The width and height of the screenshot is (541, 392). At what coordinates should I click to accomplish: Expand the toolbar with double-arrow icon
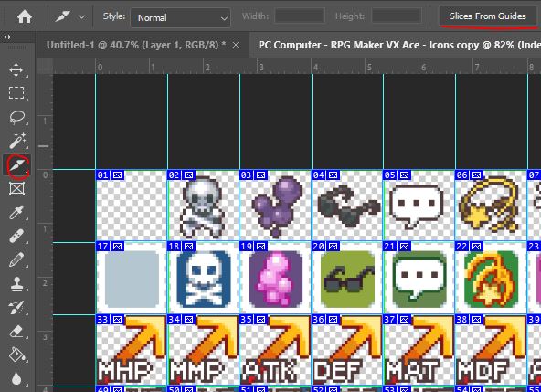7,37
